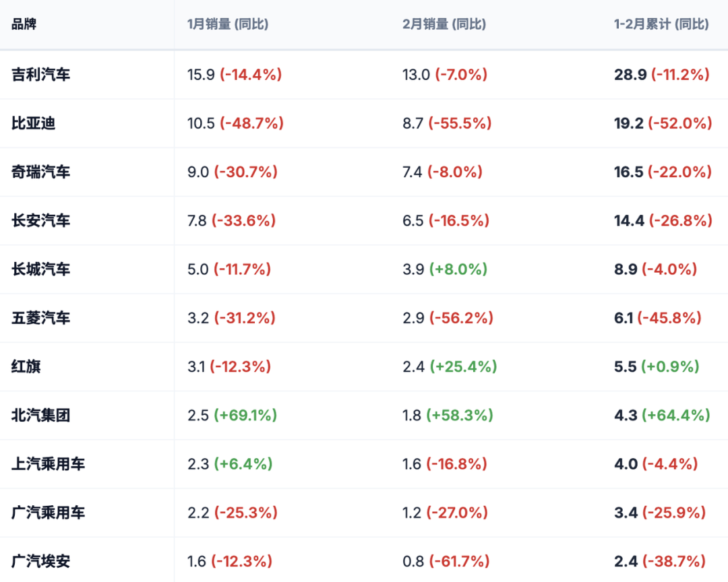728x582 pixels.
Task: Select the 上汽乘用车 brand cell
Action: coord(48,464)
